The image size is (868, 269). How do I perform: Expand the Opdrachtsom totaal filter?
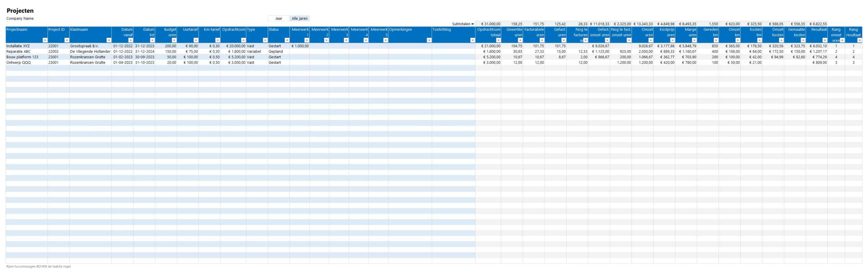tap(498, 40)
